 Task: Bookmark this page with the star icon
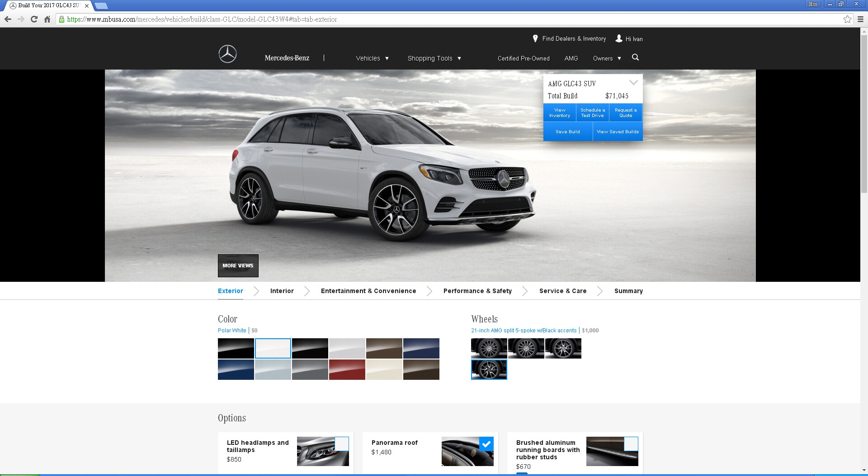(847, 19)
